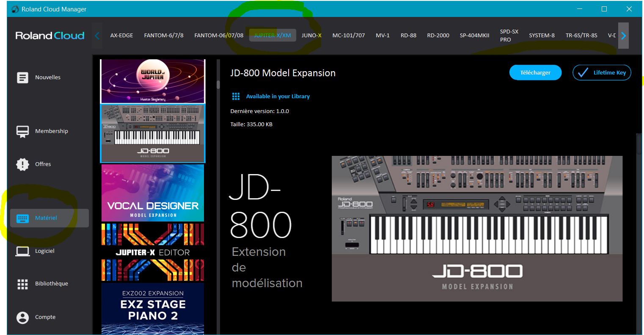Open the JUPITER-X Editor thumbnail
Viewport: 644px width, 335px height.
click(x=153, y=252)
